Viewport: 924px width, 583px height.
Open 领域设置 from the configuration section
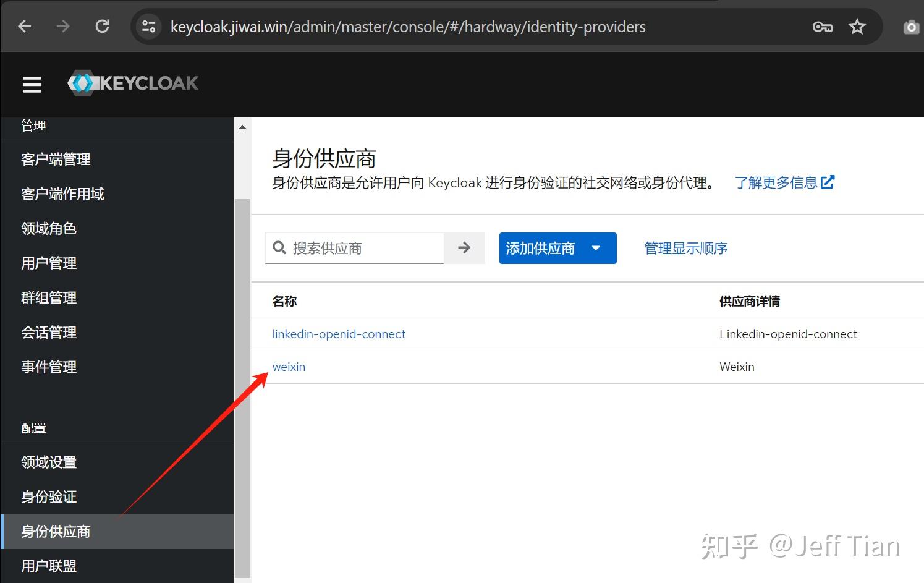click(48, 462)
